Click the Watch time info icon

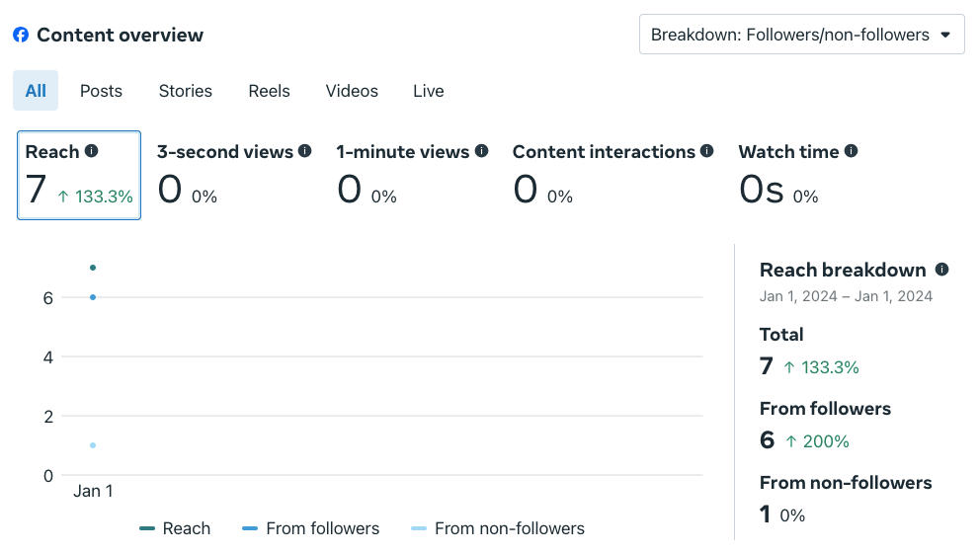point(852,151)
